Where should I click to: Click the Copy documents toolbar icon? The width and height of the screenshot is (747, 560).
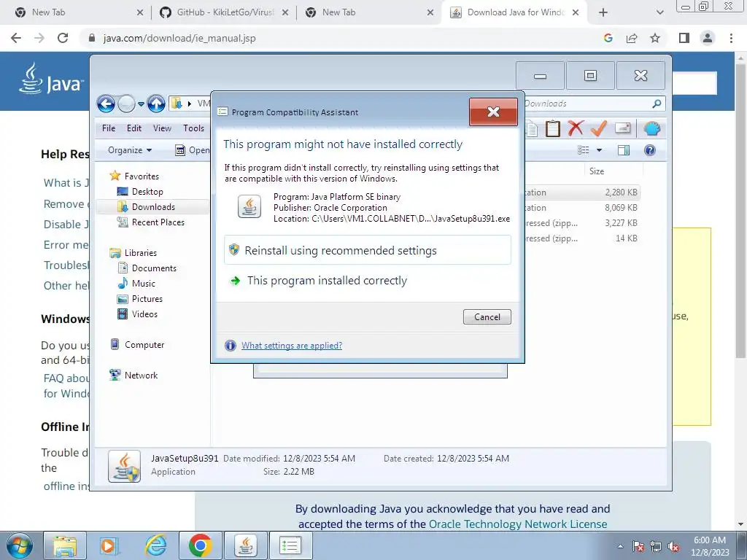point(532,128)
